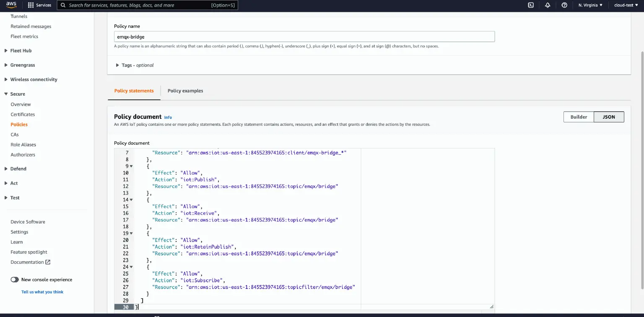
Task: Go to console home via AWS logo
Action: (x=11, y=5)
